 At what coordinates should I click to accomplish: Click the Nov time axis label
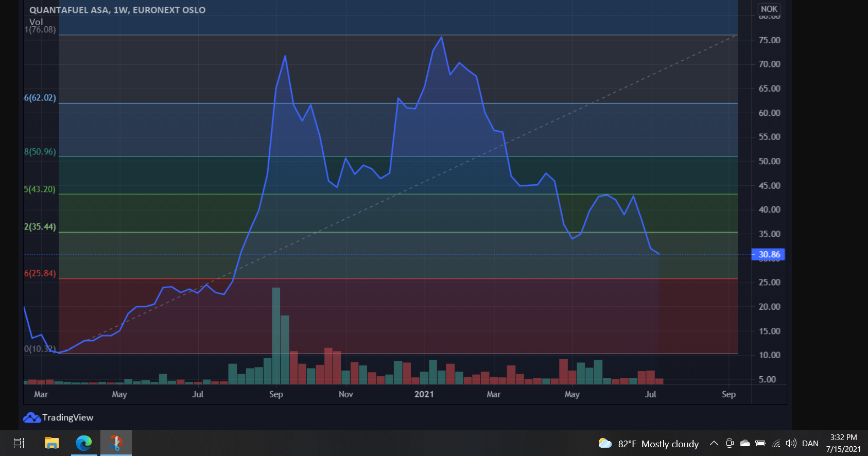pos(346,394)
